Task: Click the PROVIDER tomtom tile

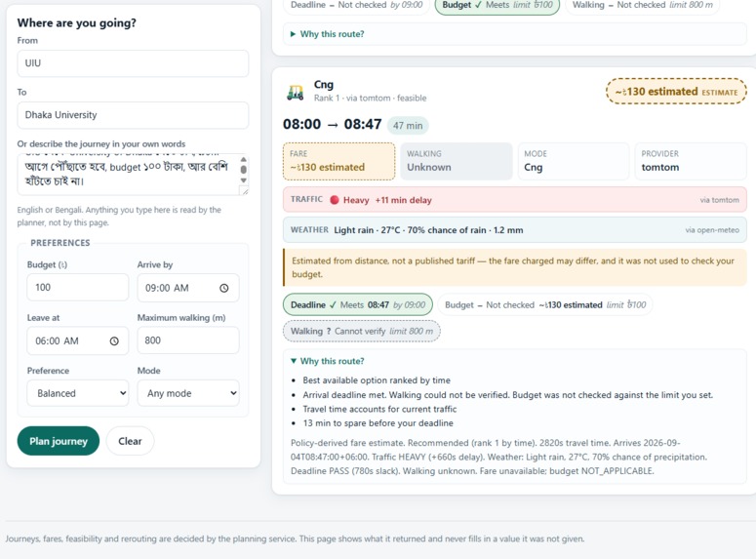Action: pyautogui.click(x=691, y=161)
